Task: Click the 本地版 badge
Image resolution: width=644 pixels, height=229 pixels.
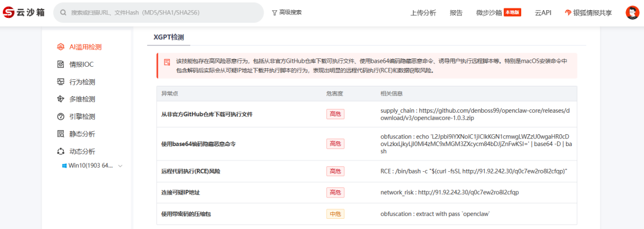Action: [513, 13]
